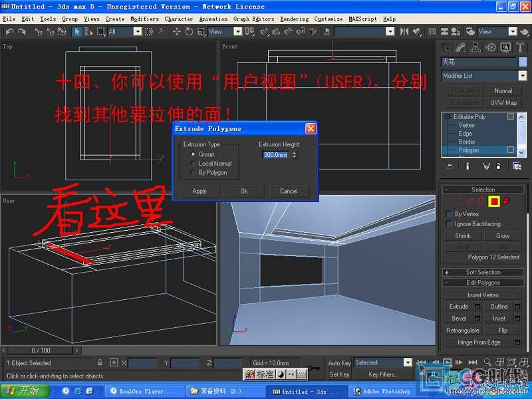The image size is (532, 399).
Task: Click the Mirror Selected Objects icon
Action: (x=404, y=32)
